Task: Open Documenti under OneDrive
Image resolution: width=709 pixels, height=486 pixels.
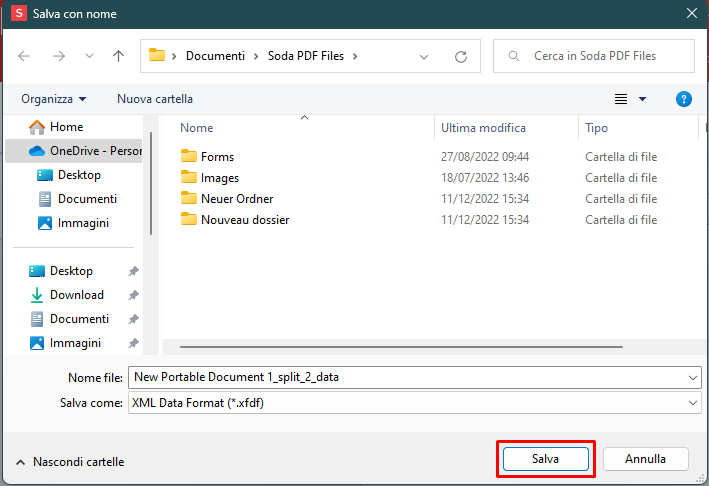Action: coord(77,199)
